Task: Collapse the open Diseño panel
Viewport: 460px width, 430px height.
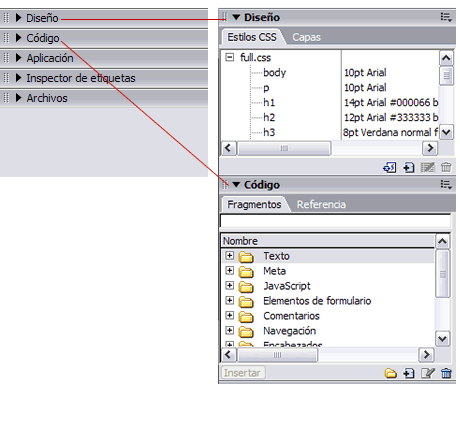Action: [x=236, y=17]
